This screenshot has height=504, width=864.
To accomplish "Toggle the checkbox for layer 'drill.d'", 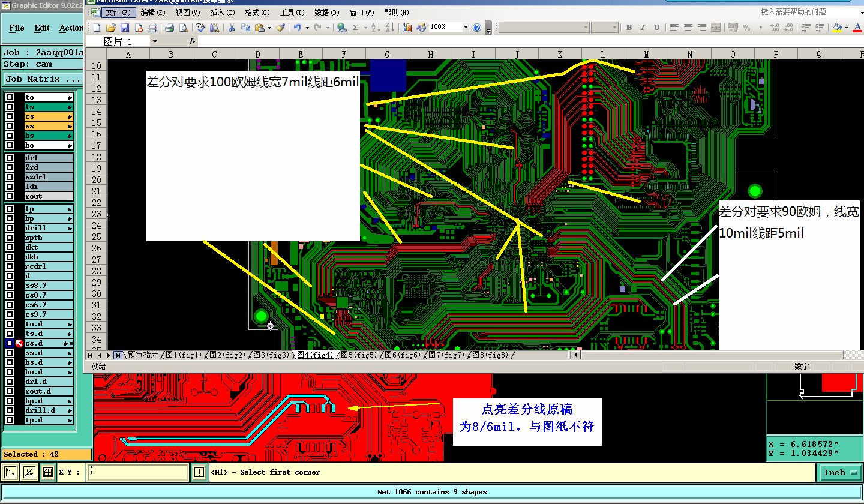I will click(10, 410).
